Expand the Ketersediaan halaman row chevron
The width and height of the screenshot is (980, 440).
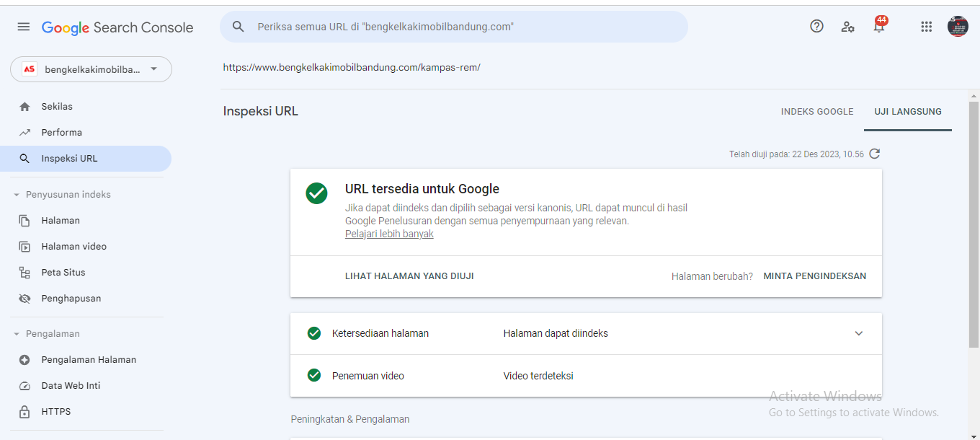[858, 333]
